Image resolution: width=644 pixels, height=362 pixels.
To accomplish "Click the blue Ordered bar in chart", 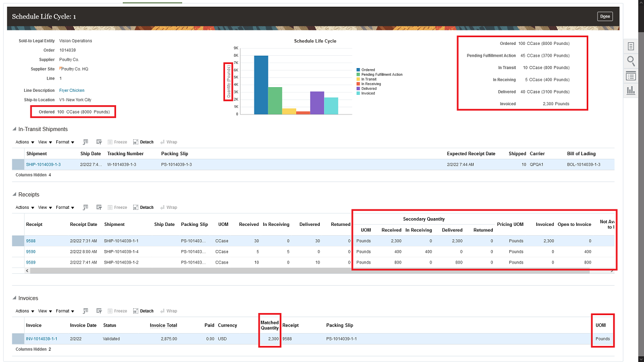I will (x=261, y=85).
